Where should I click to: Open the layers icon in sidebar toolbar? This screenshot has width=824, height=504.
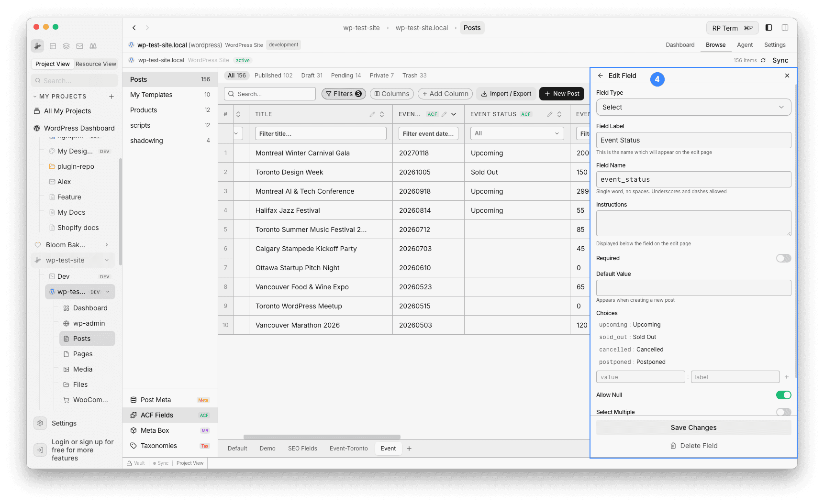point(67,46)
